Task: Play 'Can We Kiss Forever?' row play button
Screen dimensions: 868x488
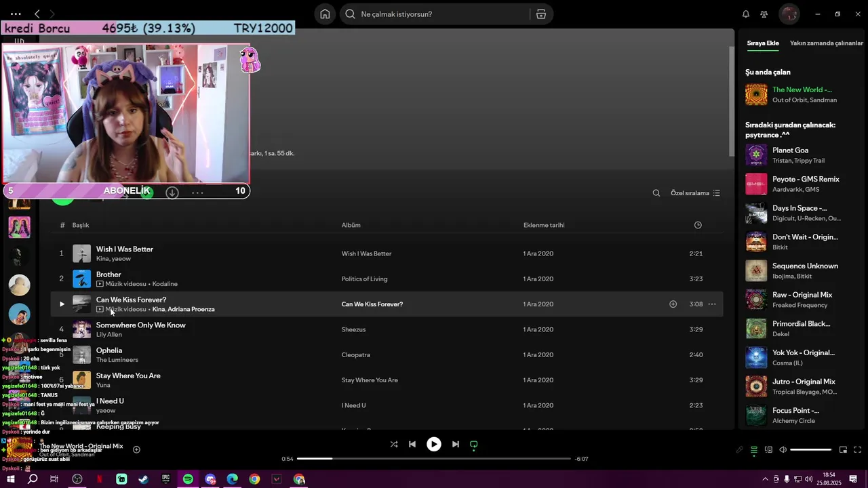Action: coord(62,304)
